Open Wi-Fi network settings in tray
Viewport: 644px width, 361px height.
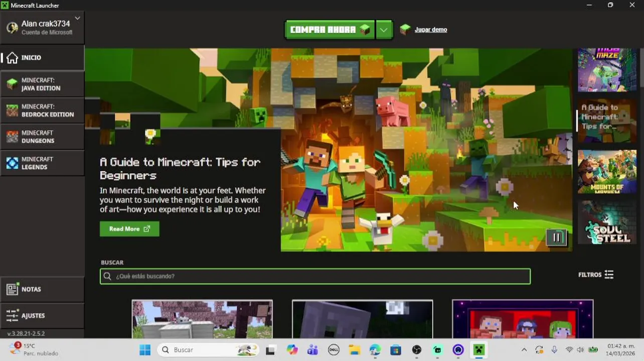pos(569,350)
